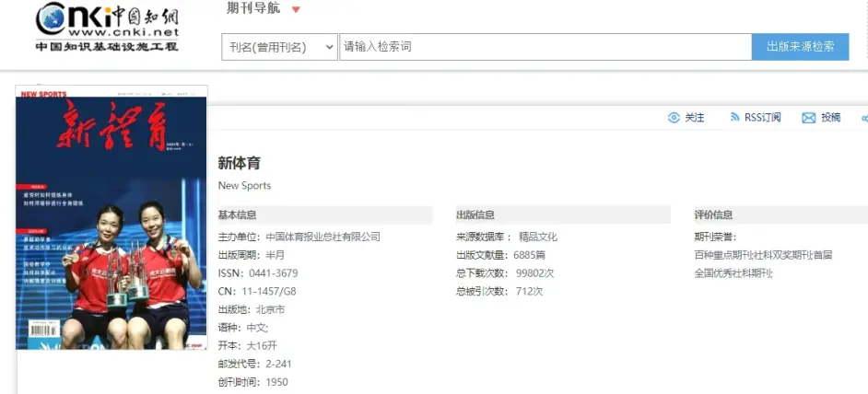The height and width of the screenshot is (394, 868).
Task: Click the 关注 eye icon
Action: tap(674, 117)
